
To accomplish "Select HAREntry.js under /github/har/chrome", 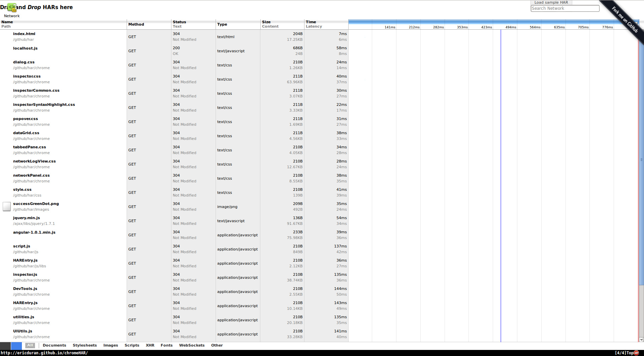I will point(25,303).
